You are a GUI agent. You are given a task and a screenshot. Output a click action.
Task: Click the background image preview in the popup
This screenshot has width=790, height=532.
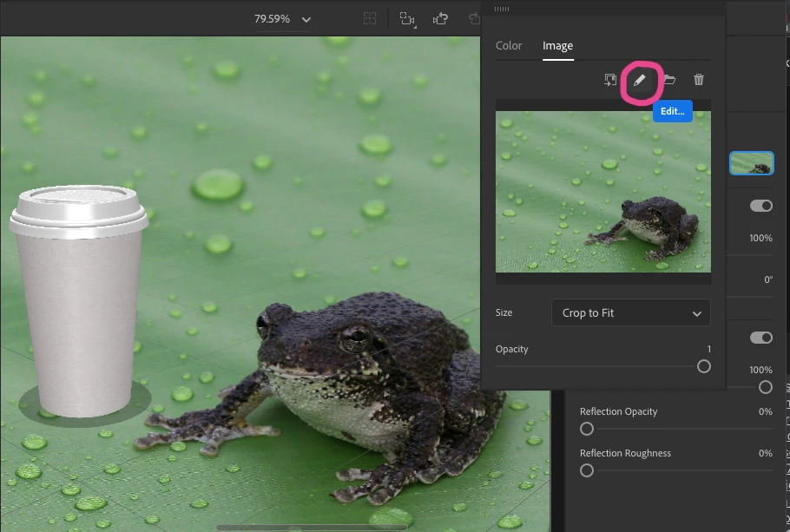(603, 192)
